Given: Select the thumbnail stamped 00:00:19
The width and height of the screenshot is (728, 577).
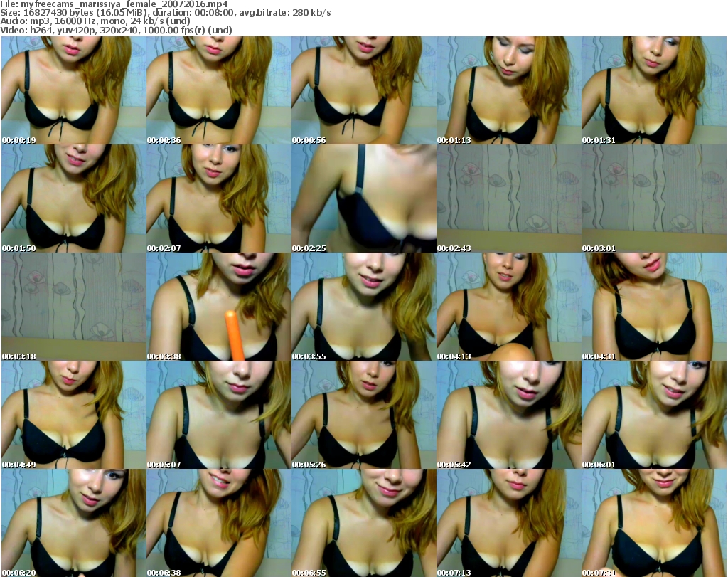Looking at the screenshot, I should 74,90.
